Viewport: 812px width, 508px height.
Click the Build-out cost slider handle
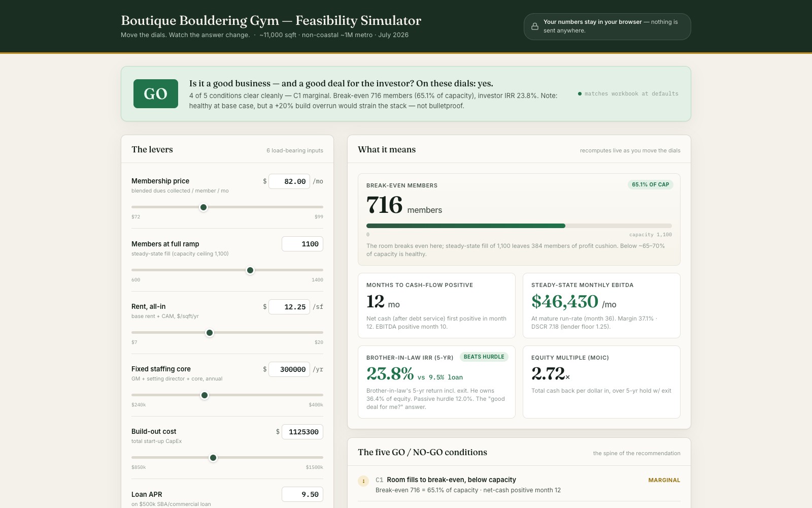pyautogui.click(x=213, y=458)
